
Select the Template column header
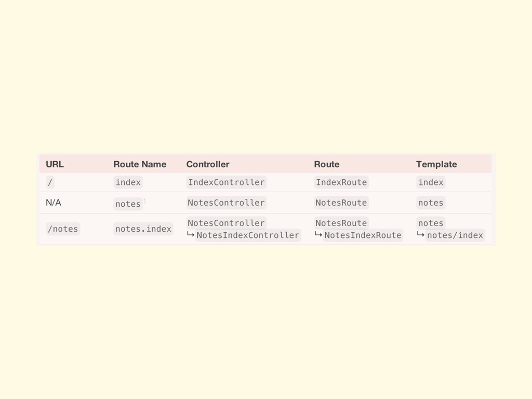(x=436, y=164)
